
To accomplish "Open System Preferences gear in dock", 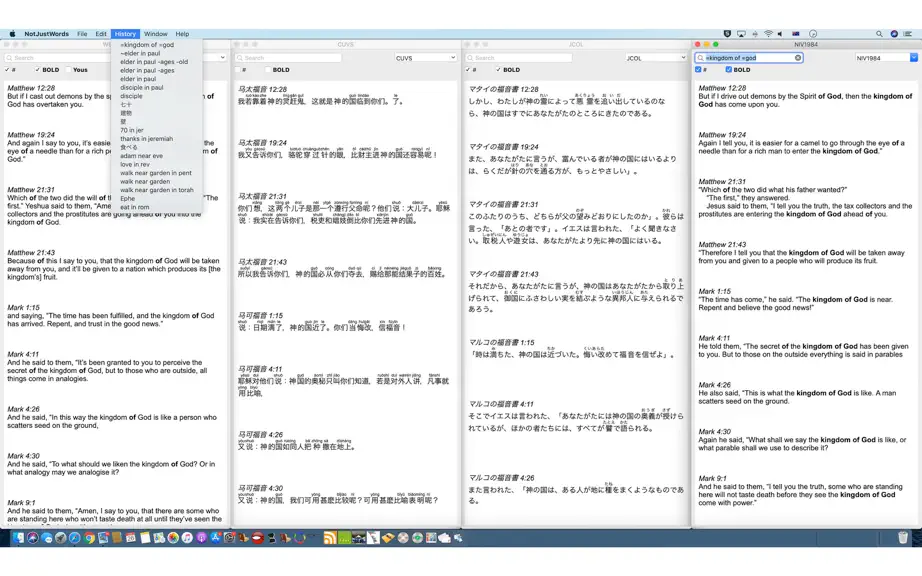I will point(229,538).
